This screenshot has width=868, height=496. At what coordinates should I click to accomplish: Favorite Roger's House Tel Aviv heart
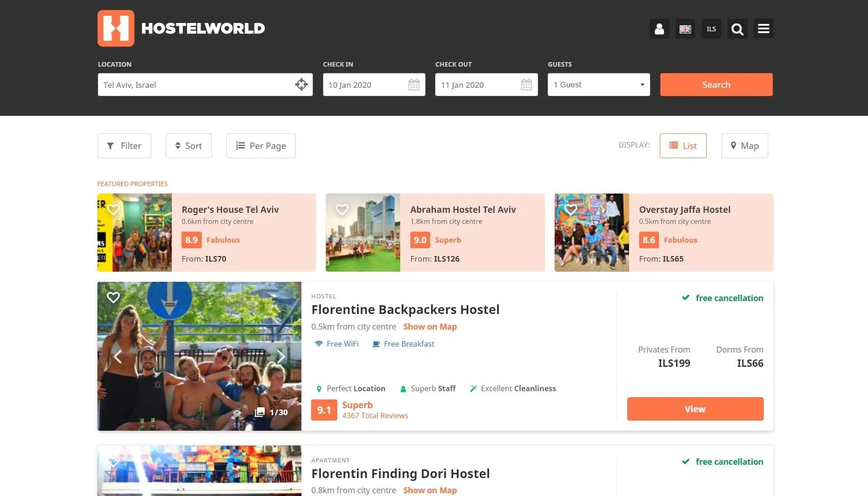113,210
